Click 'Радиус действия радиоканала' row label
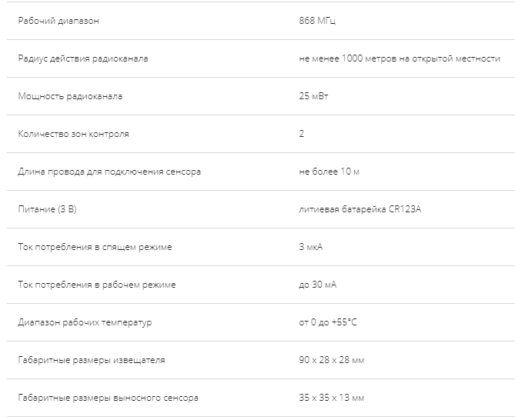The width and height of the screenshot is (515, 420). coord(83,58)
